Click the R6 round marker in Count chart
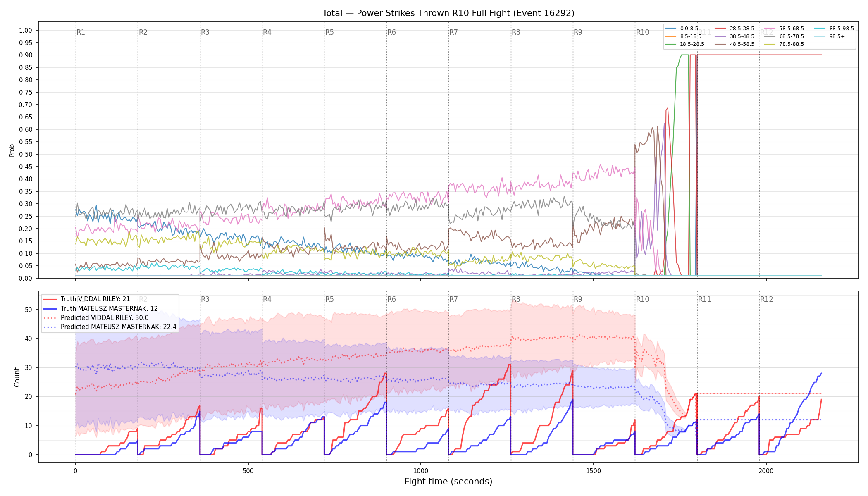Image resolution: width=868 pixels, height=496 pixels. pos(391,299)
